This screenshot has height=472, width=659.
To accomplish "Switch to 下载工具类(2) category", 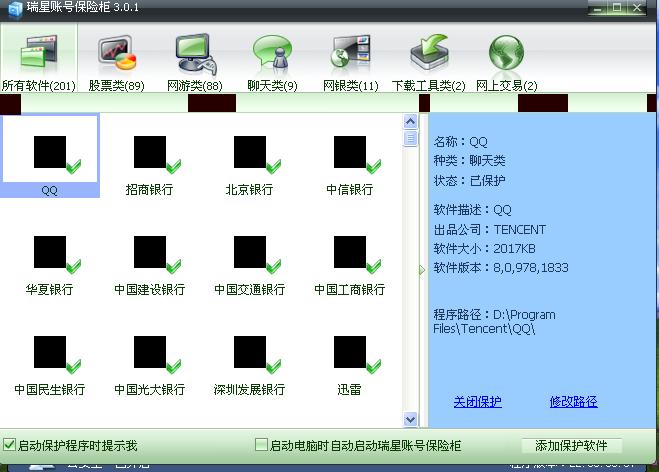I will [429, 63].
